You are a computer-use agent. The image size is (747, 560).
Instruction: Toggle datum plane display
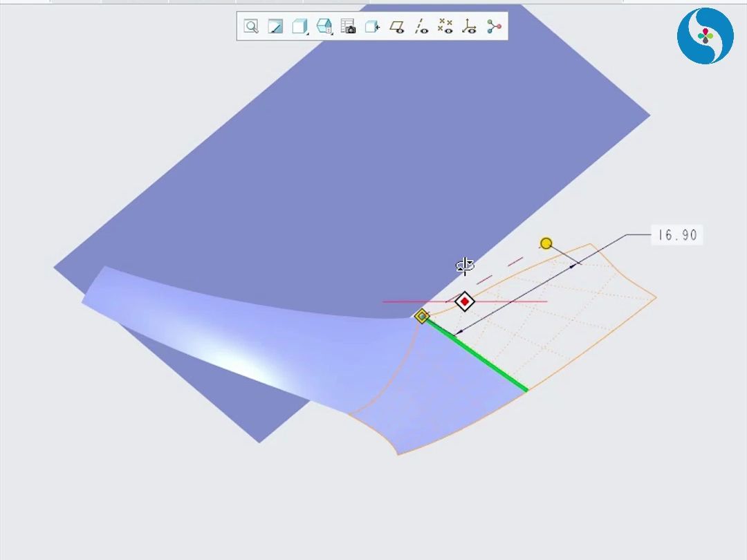tap(397, 27)
